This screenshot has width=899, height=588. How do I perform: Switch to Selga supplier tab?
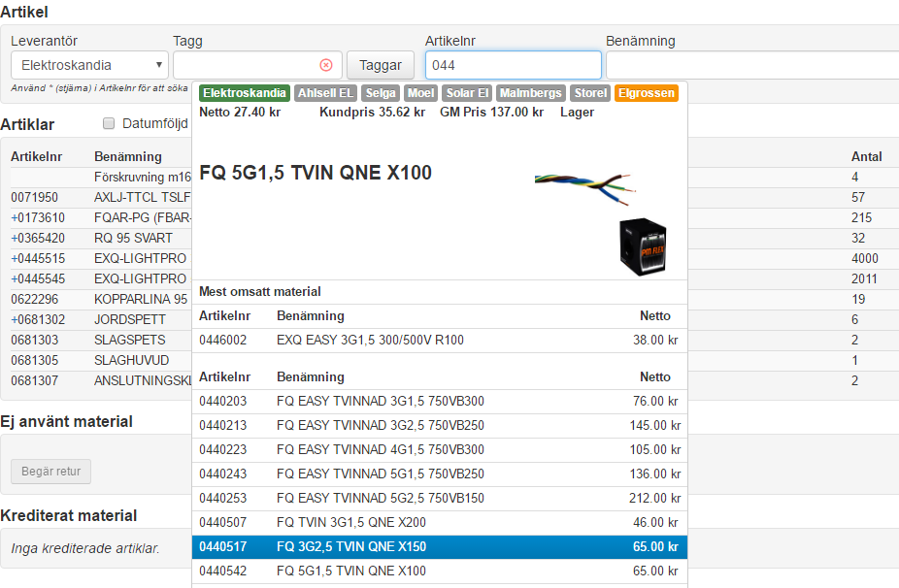point(381,93)
